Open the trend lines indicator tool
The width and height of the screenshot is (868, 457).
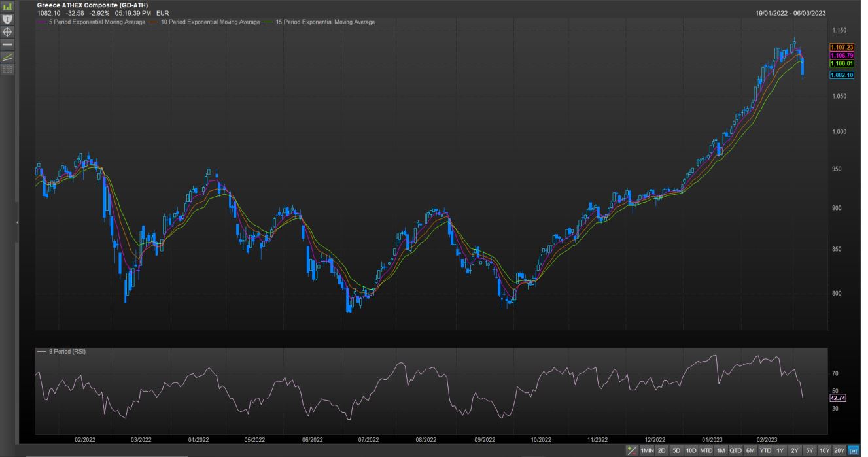click(7, 57)
